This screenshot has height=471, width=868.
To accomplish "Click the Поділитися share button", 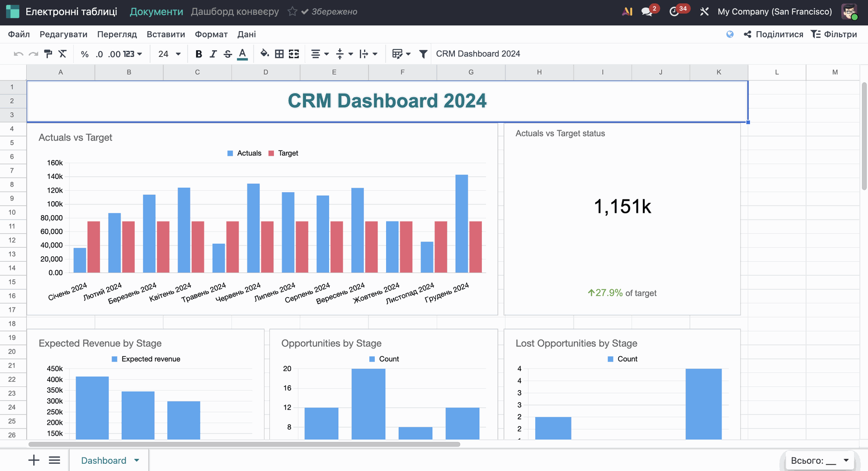I will coord(774,34).
